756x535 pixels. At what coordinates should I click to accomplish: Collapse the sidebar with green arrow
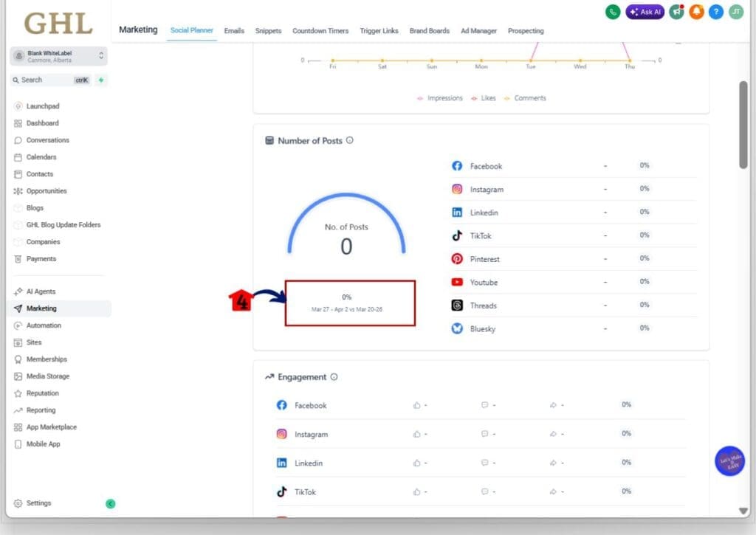tap(110, 504)
